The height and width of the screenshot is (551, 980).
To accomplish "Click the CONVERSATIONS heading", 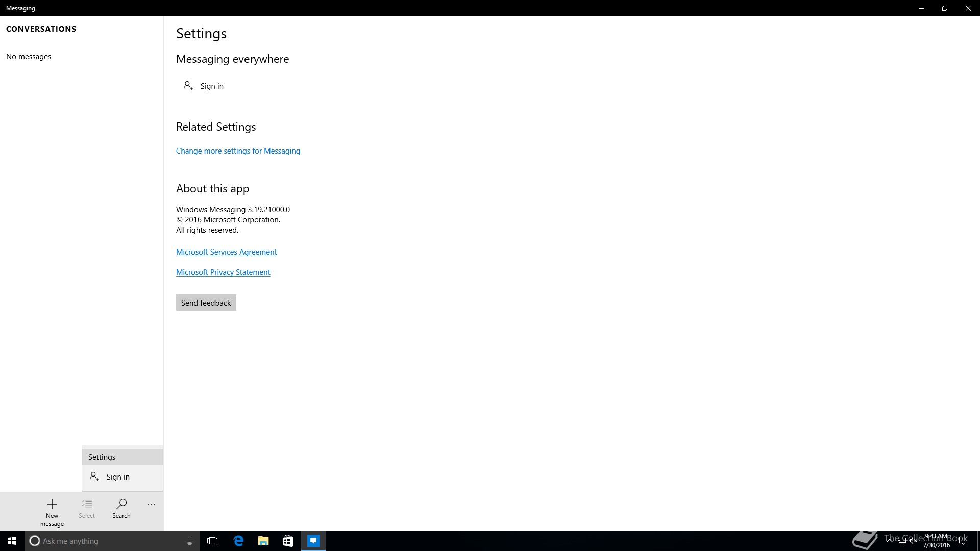I will [41, 29].
